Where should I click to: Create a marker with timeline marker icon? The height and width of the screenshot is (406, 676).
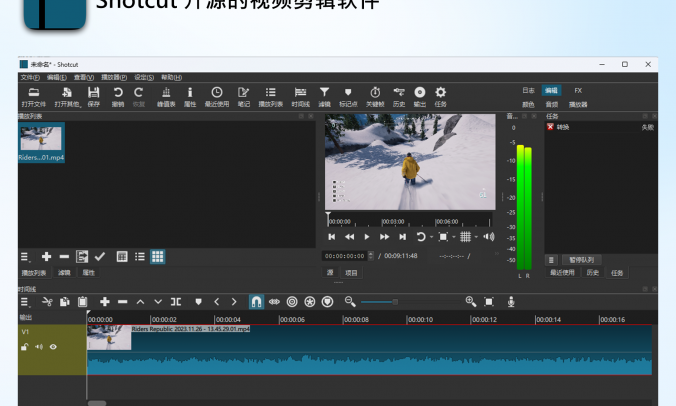198,302
